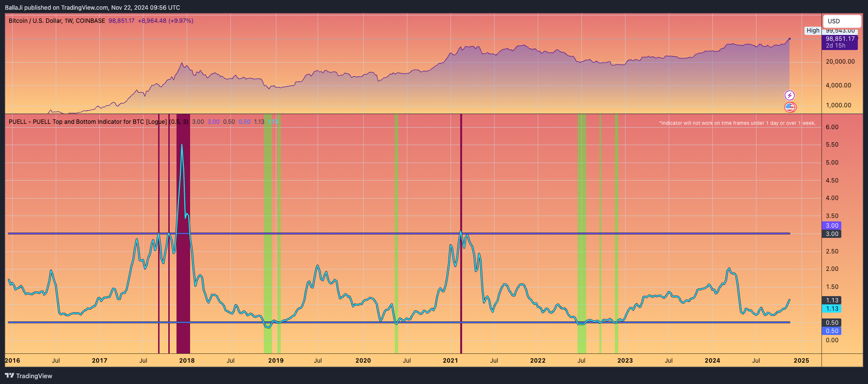
Task: Click the last-price dot ending the Bitcoin line
Action: (789, 39)
